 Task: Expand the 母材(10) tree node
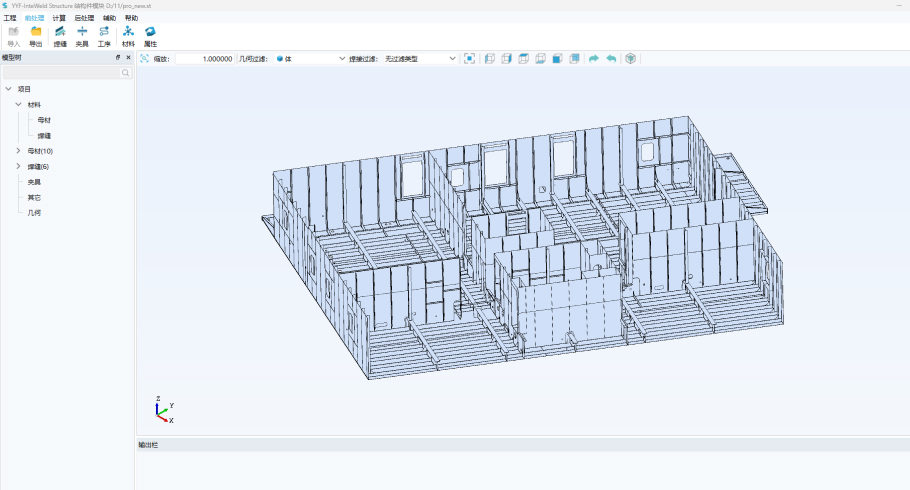18,151
